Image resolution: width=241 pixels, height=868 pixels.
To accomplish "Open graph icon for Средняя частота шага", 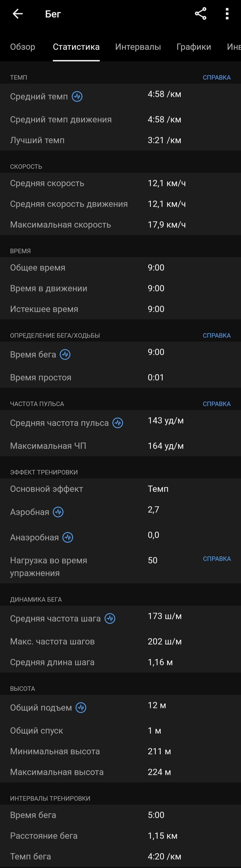I will pyautogui.click(x=110, y=618).
